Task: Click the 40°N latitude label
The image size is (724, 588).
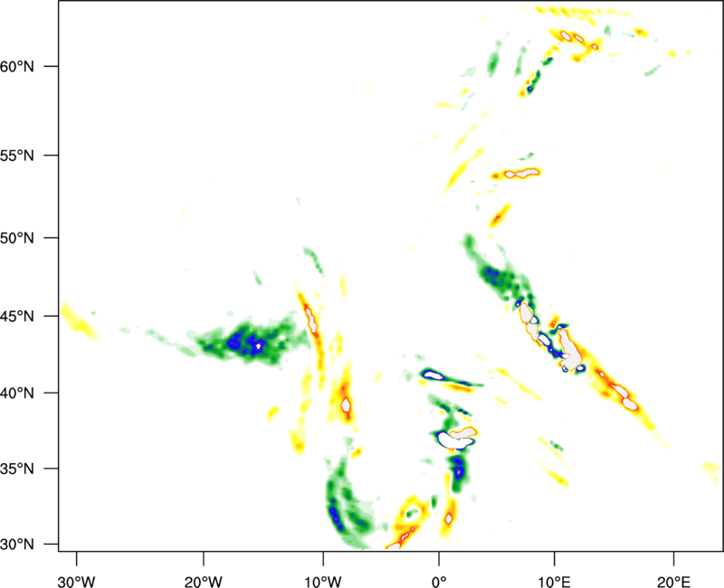Action: tap(17, 394)
